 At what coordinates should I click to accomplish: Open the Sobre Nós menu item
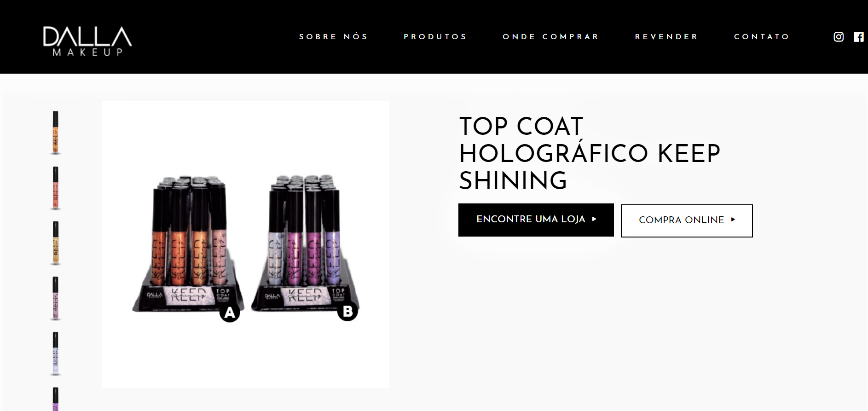pos(334,37)
